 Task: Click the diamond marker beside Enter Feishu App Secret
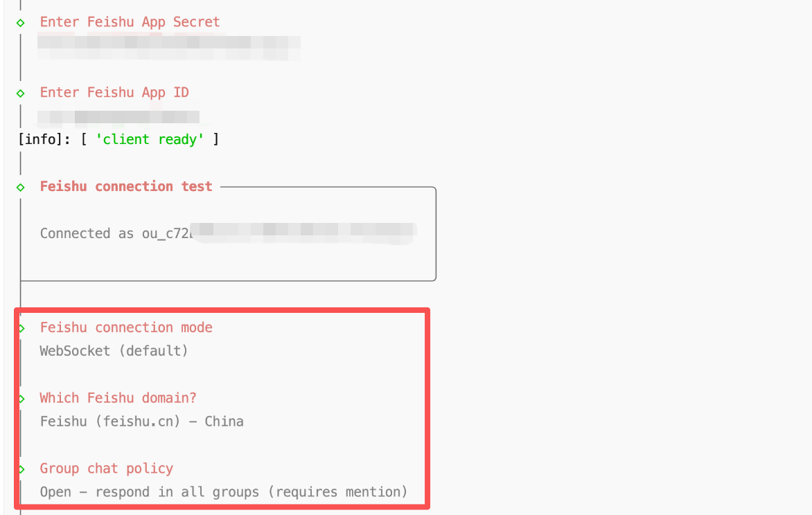(x=21, y=23)
